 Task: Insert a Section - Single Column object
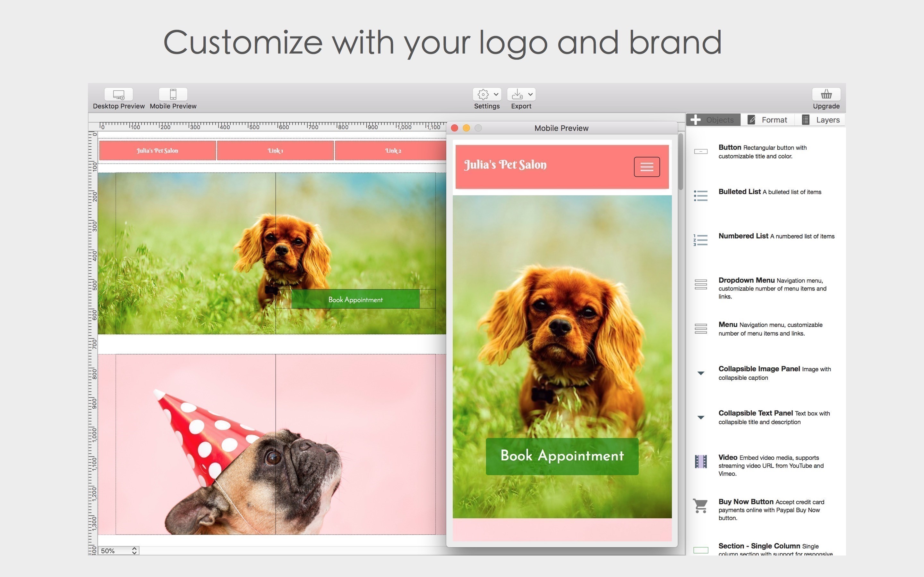tap(701, 550)
